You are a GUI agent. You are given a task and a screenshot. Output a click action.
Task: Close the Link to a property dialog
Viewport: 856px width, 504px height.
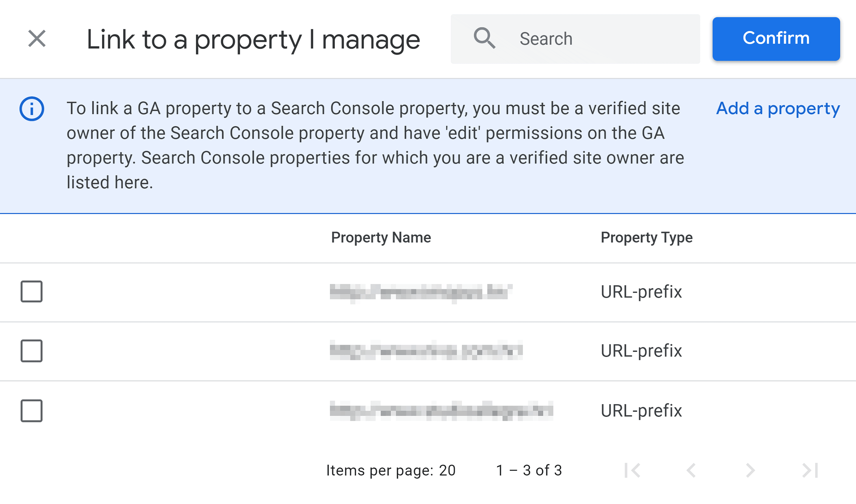point(37,38)
